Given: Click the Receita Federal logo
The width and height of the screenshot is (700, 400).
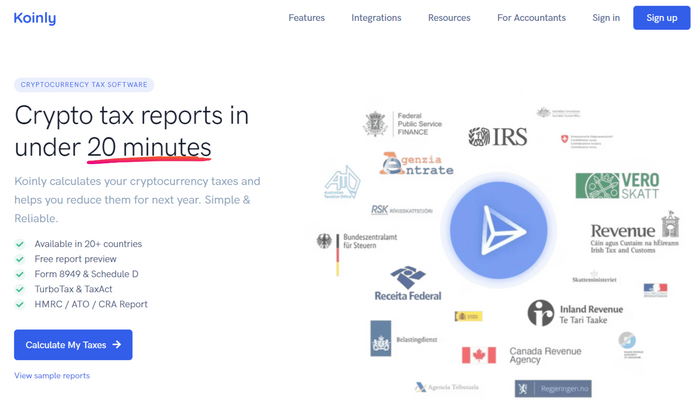Looking at the screenshot, I should (408, 283).
